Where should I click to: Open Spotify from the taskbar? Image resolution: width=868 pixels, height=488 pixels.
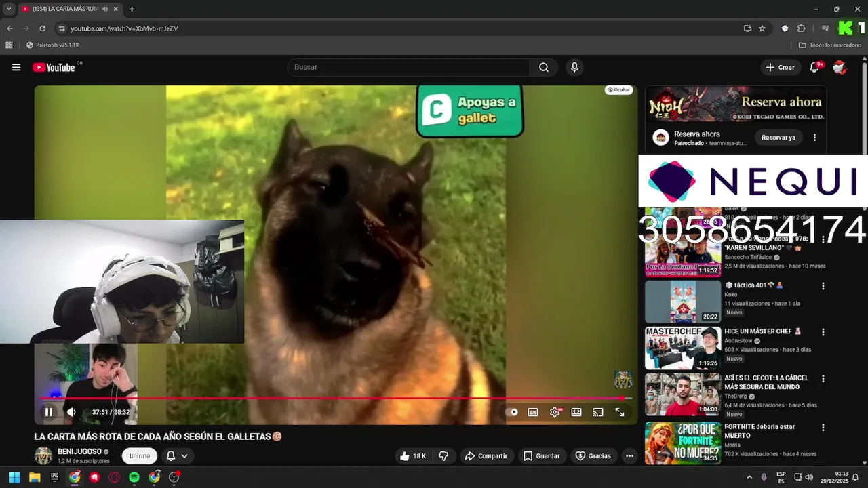pyautogui.click(x=134, y=477)
